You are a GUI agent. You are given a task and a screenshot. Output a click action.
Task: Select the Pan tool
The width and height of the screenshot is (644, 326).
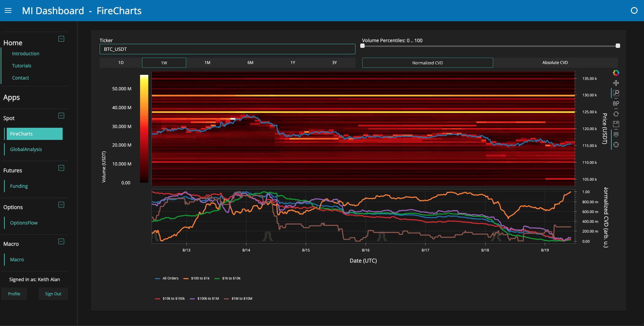click(x=616, y=83)
